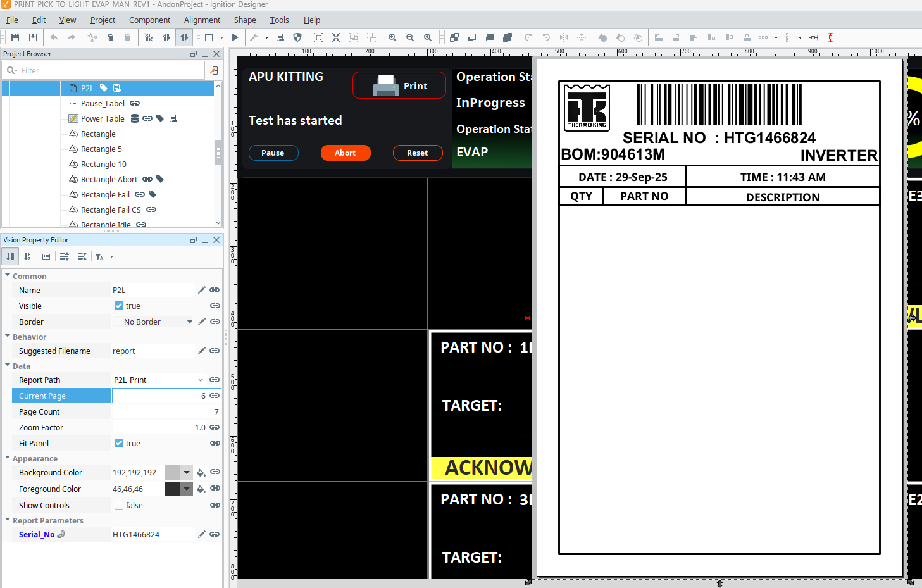The image size is (922, 588).
Task: Open the Project menu
Action: [103, 20]
